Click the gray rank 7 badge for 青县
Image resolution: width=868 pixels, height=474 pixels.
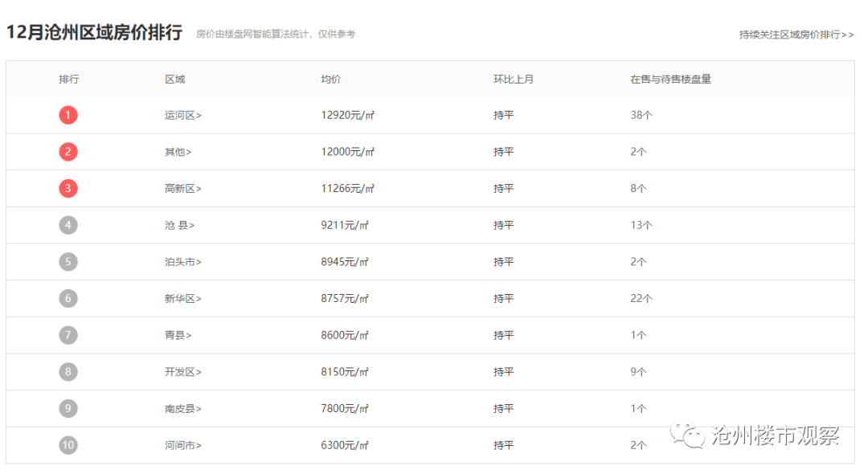coord(68,335)
